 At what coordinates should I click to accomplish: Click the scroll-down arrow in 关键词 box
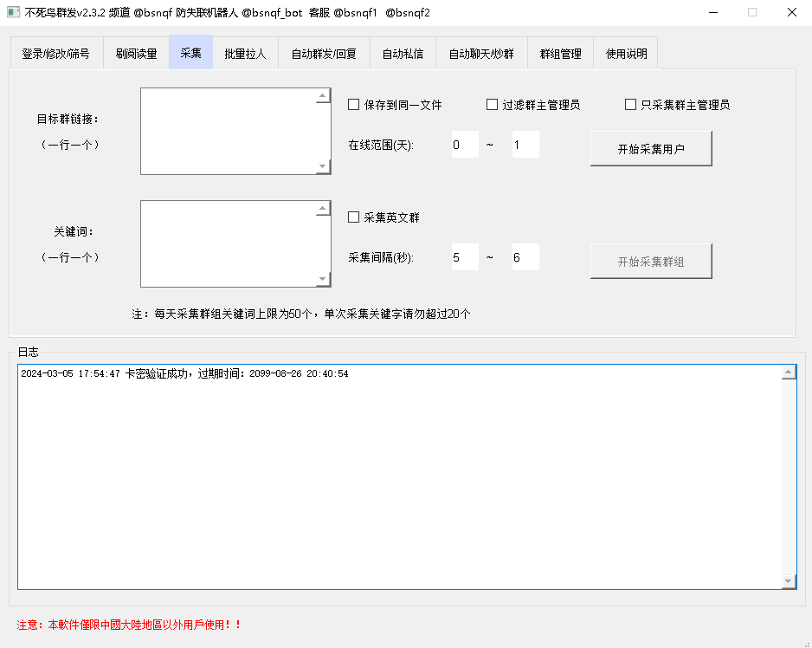pos(323,279)
